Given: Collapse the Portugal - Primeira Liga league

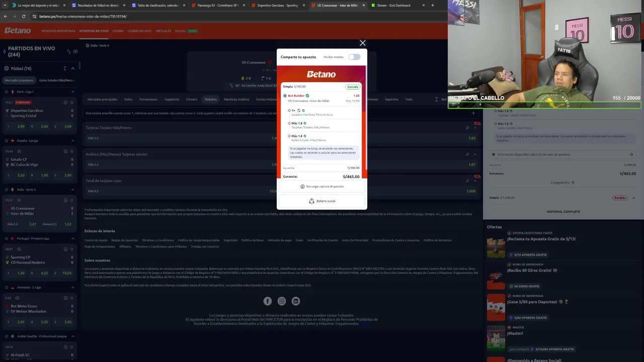Looking at the screenshot, I should (x=72, y=238).
